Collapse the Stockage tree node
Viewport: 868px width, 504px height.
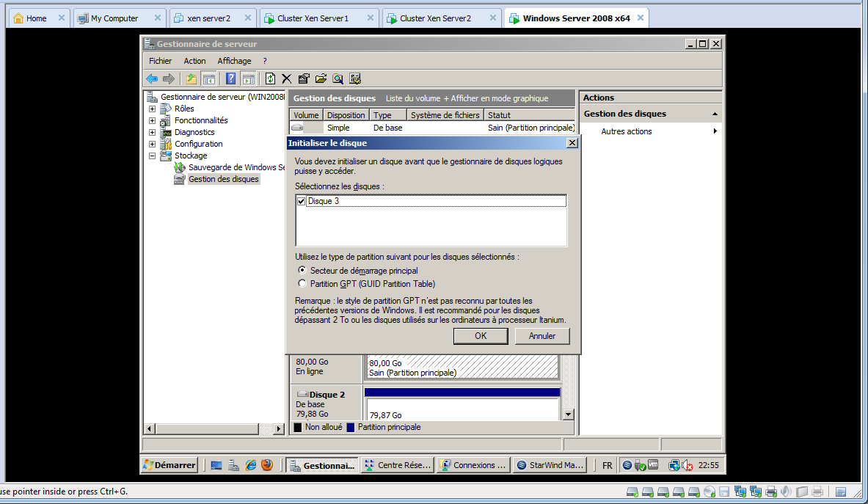[152, 156]
